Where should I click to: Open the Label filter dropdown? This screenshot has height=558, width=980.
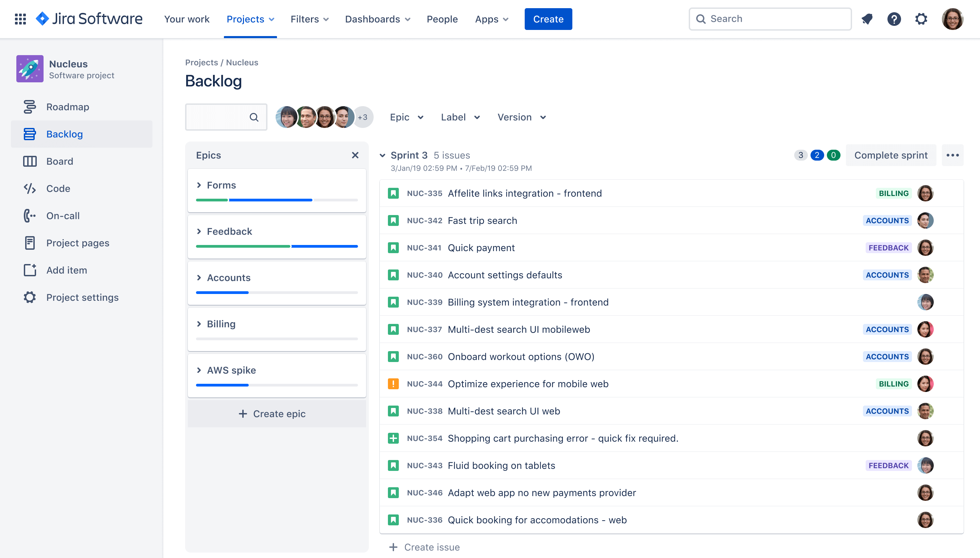(x=460, y=117)
